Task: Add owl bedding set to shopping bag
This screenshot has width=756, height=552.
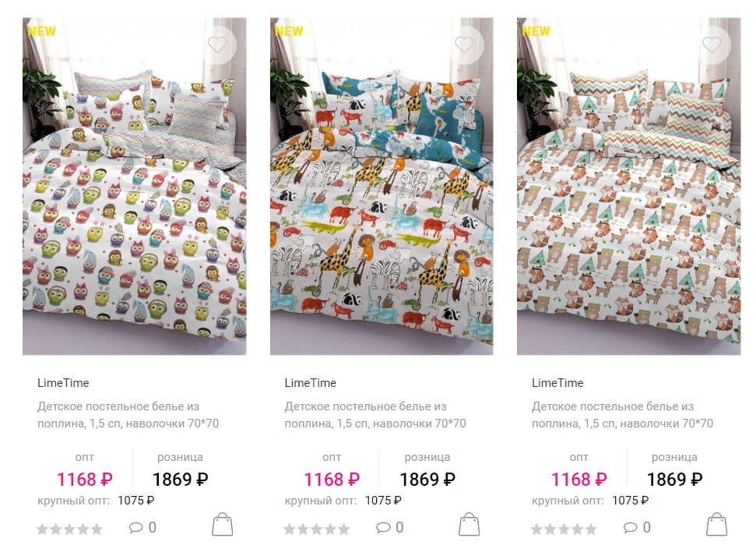Action: pos(222,524)
